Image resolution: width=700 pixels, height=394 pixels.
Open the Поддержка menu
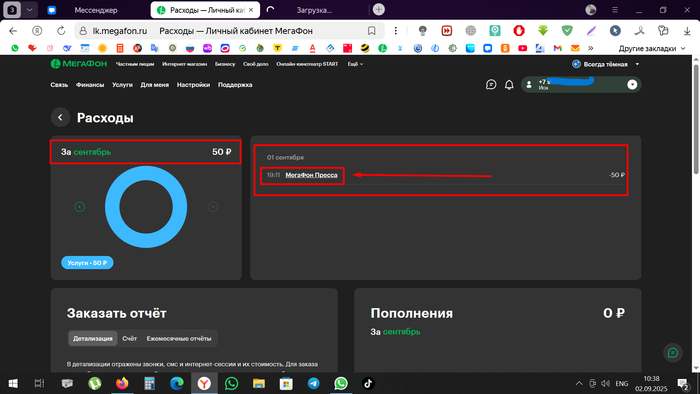[x=235, y=85]
